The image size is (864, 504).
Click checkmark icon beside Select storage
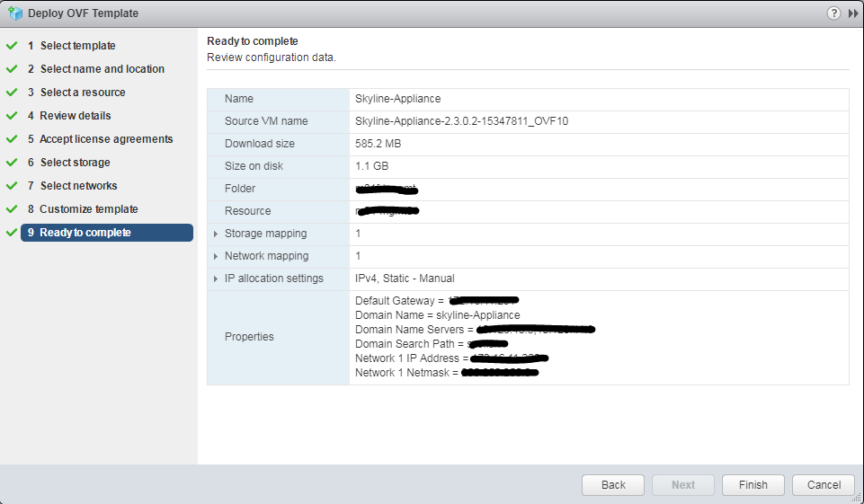click(x=12, y=163)
